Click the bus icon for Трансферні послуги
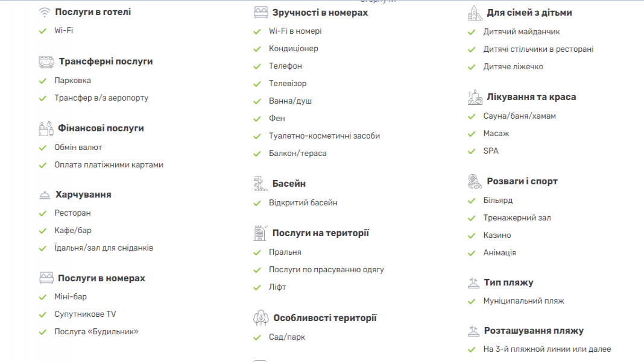 [46, 62]
